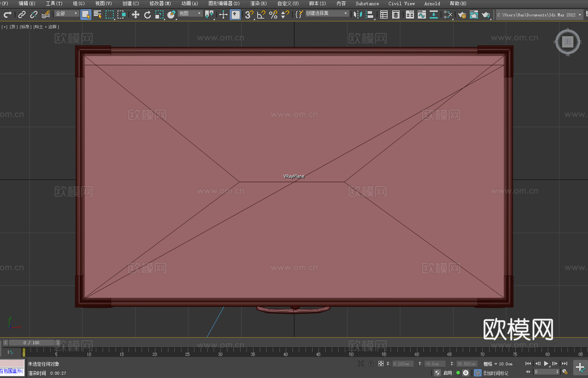Click the [+] viewport general menu label
Image resolution: width=588 pixels, height=378 pixels.
[4, 27]
